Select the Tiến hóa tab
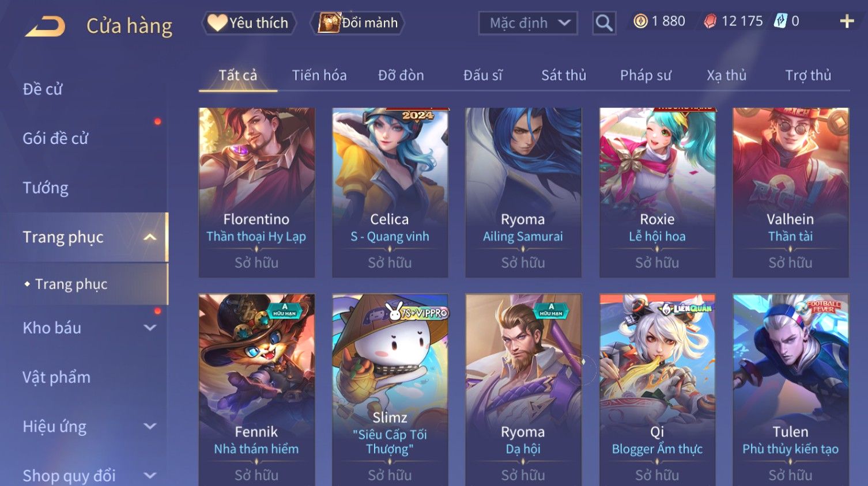Image resolution: width=868 pixels, height=486 pixels. 319,75
